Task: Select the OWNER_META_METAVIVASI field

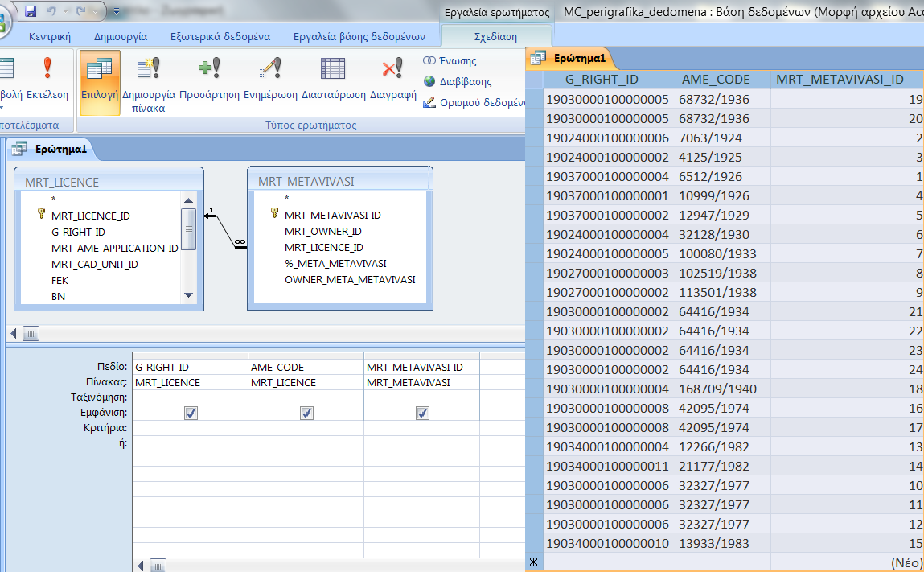Action: [350, 279]
